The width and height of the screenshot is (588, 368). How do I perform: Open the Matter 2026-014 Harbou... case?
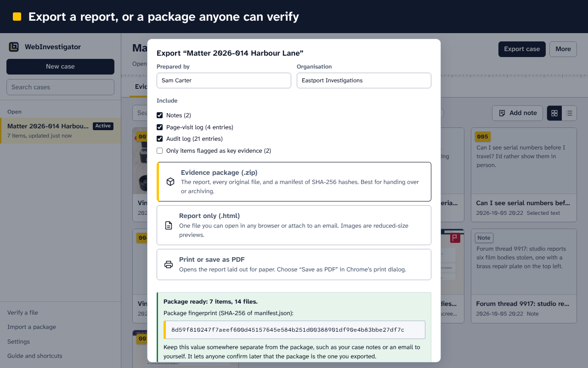click(60, 130)
